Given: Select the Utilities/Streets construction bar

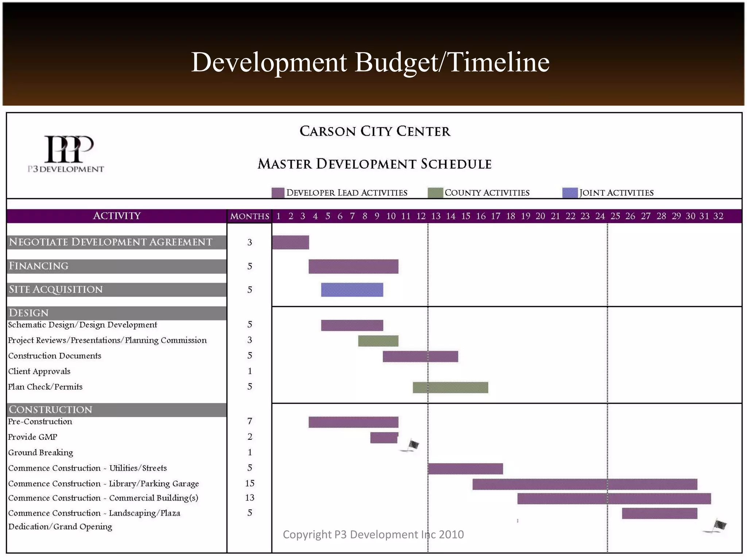Looking at the screenshot, I should pyautogui.click(x=465, y=469).
